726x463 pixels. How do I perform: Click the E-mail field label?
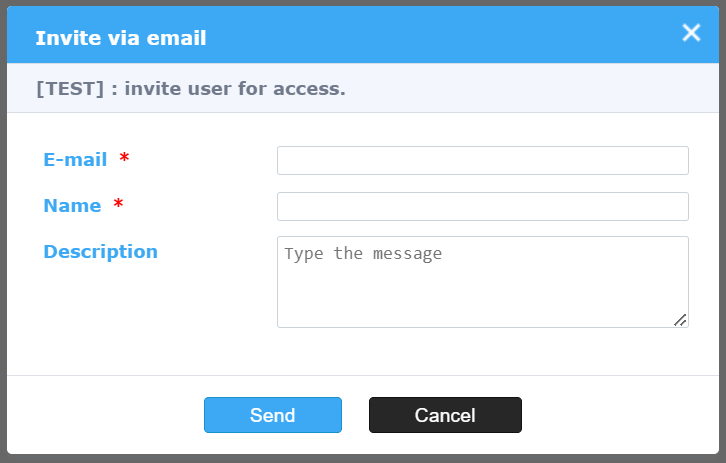[x=75, y=159]
